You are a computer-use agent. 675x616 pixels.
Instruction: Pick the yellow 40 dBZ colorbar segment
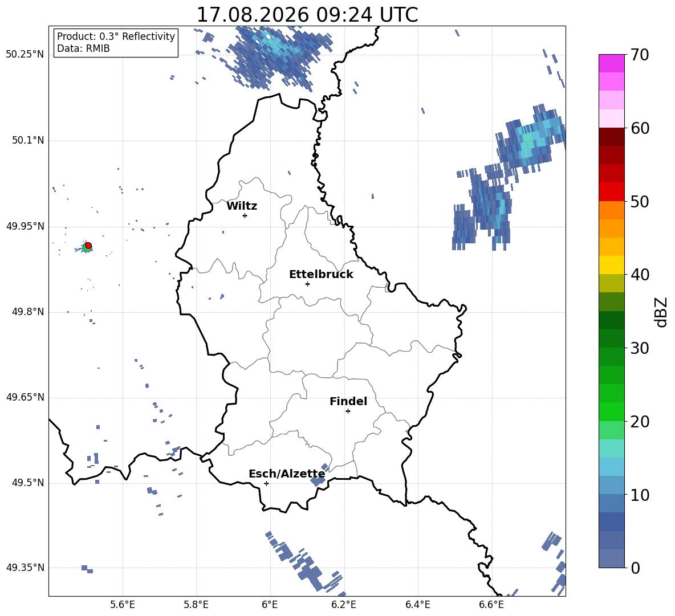[611, 265]
